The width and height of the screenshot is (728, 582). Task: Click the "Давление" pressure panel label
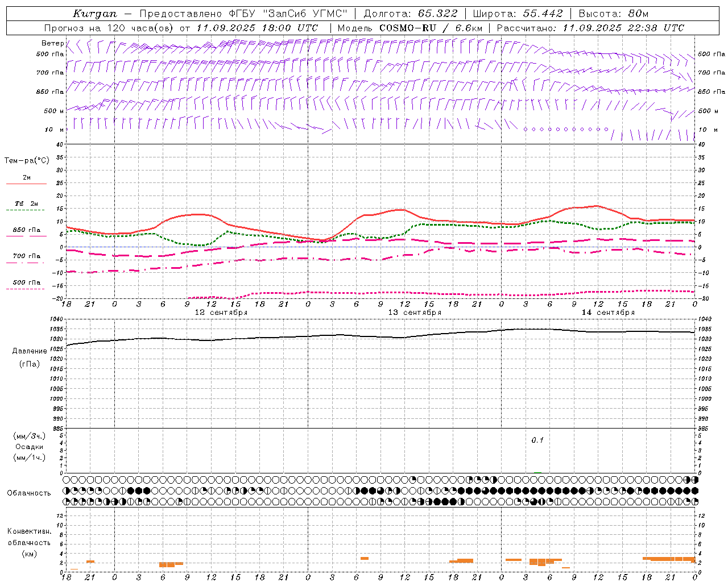30,351
